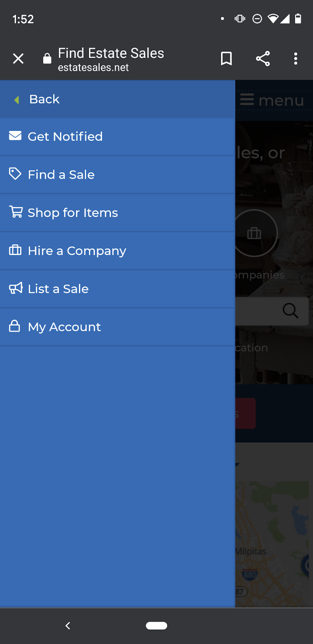Tap the shopping cart icon
Screen dimensions: 313x644
tap(16, 212)
